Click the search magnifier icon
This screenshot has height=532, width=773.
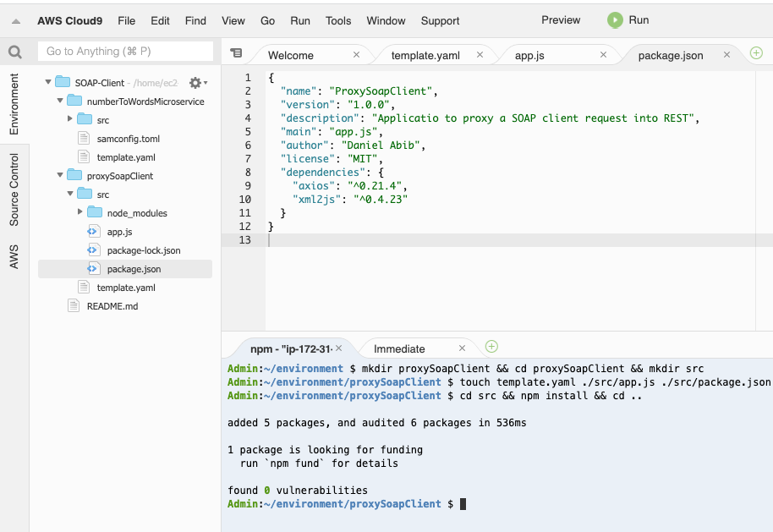point(14,52)
